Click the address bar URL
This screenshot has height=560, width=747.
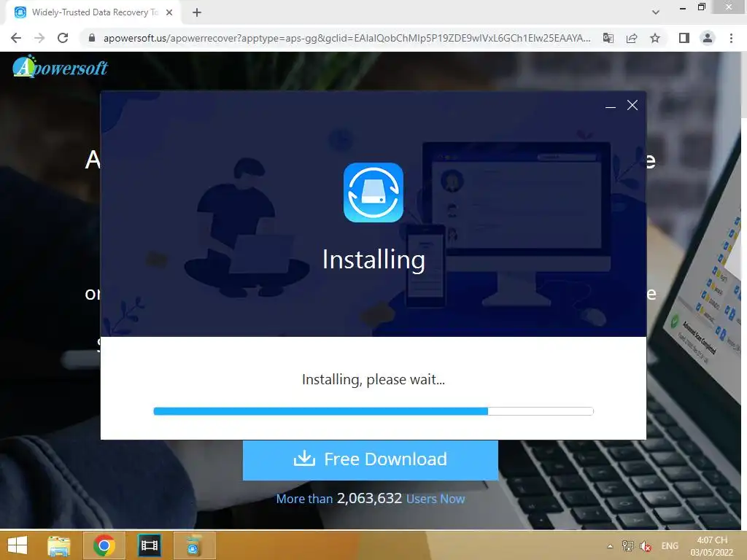click(x=347, y=38)
